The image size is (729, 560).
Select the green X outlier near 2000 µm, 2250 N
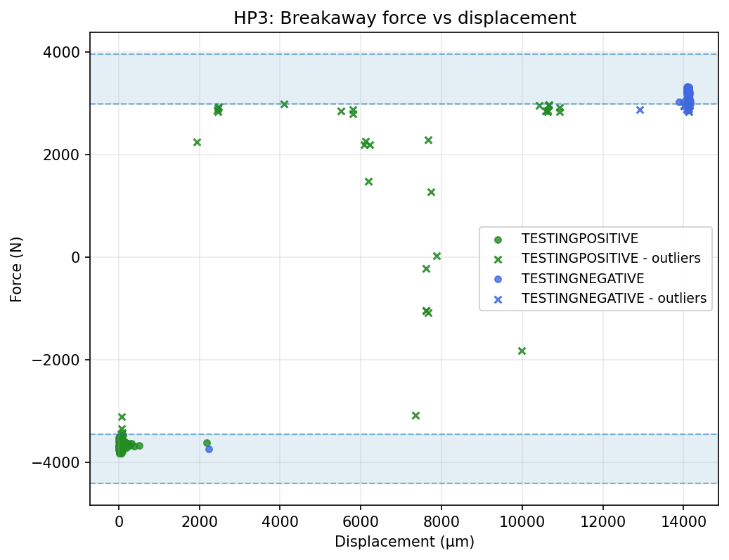click(x=197, y=142)
